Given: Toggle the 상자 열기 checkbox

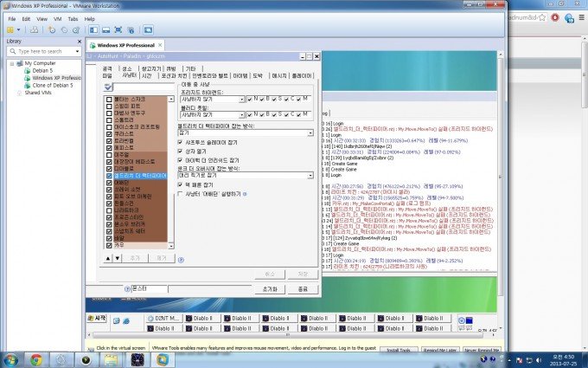Looking at the screenshot, I should 180,151.
